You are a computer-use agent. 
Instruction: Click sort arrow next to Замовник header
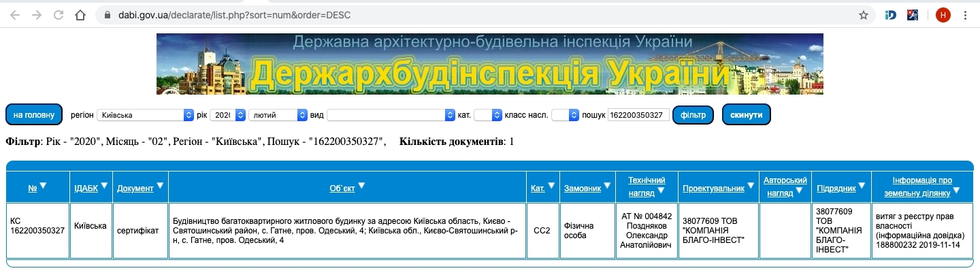coord(607,186)
